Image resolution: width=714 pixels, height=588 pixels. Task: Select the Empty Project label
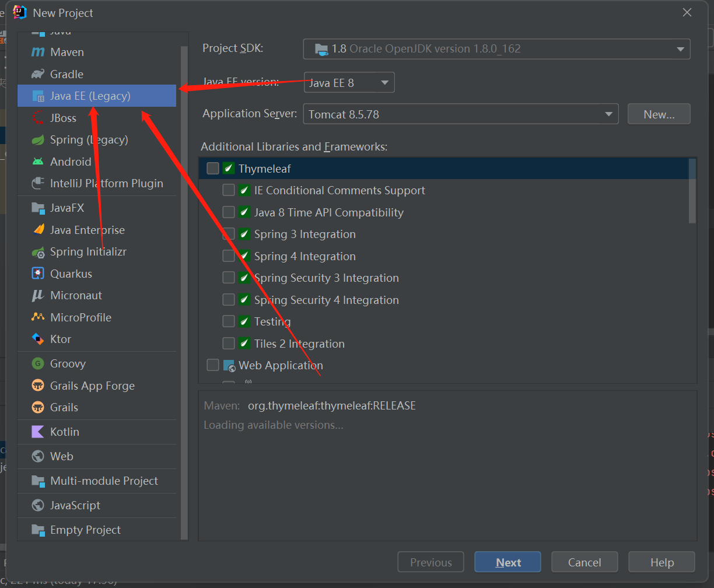[86, 530]
